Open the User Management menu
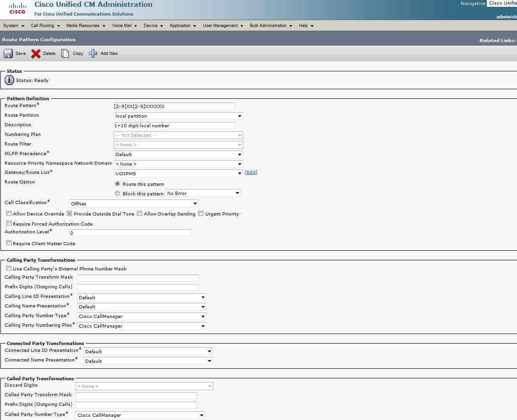Viewport: 517px width, 420px height. (223, 25)
